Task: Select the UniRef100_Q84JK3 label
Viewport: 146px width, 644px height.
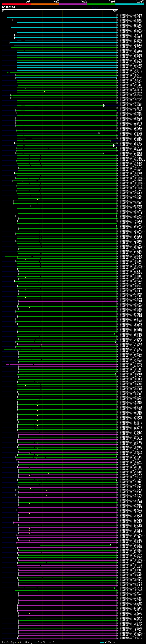Action: pos(131,45)
